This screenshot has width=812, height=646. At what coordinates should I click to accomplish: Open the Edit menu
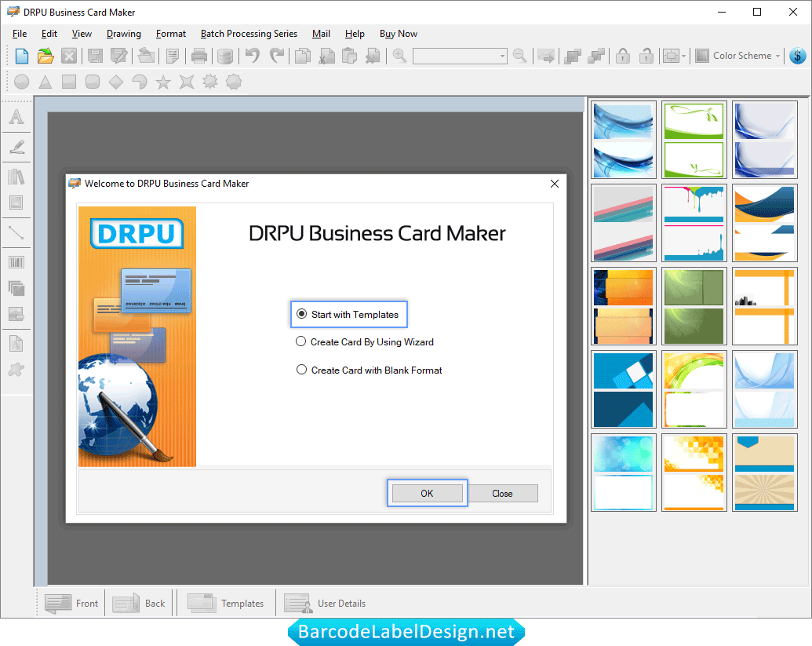click(49, 34)
